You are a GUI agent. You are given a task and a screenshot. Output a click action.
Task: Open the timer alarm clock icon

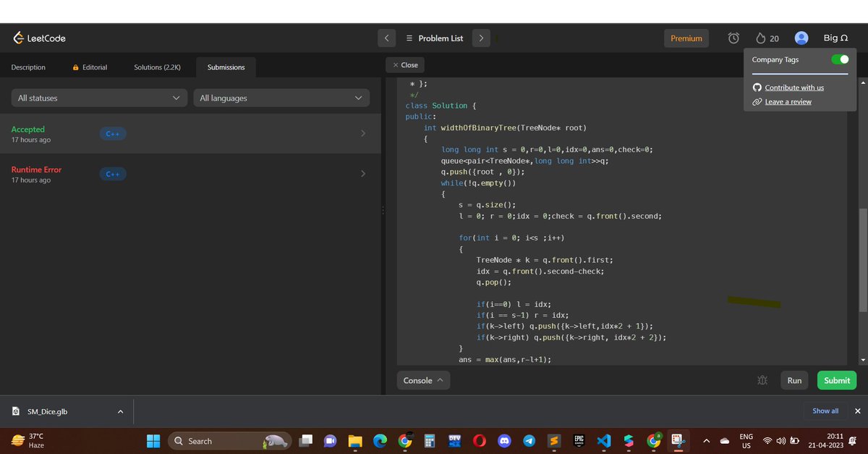tap(733, 38)
